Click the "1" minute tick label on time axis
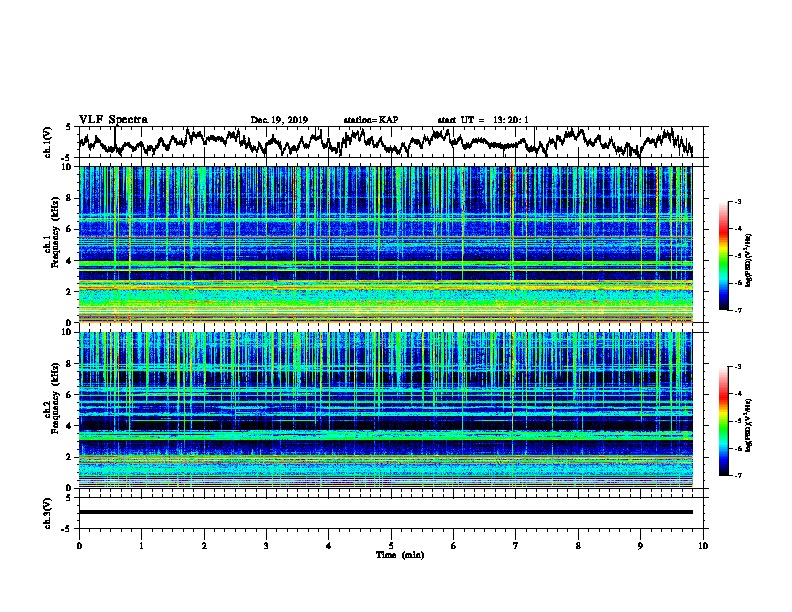The width and height of the screenshot is (792, 612). [x=142, y=546]
